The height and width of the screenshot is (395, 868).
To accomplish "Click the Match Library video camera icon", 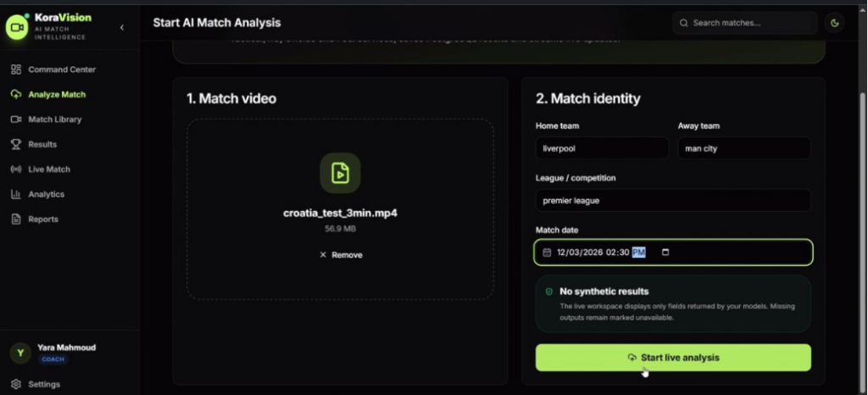I will point(16,120).
